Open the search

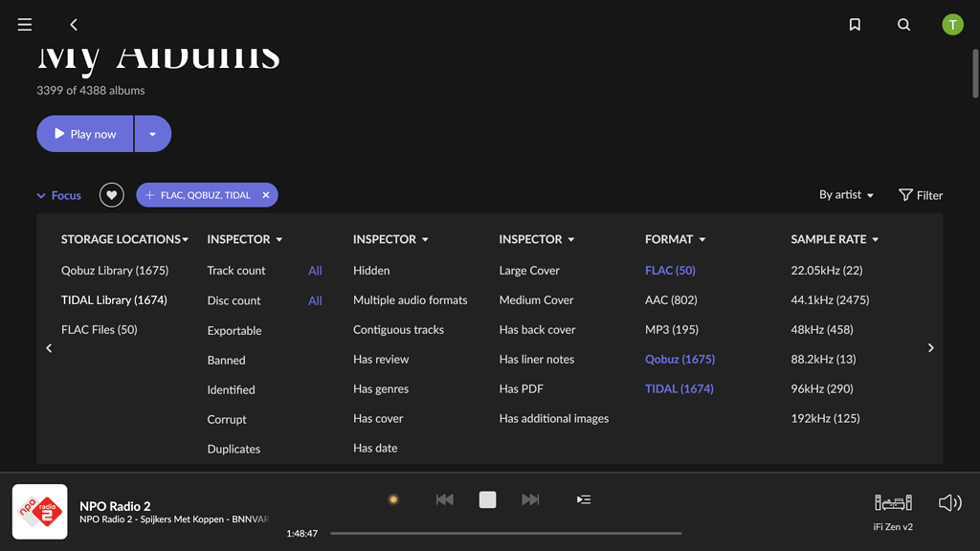[x=903, y=24]
